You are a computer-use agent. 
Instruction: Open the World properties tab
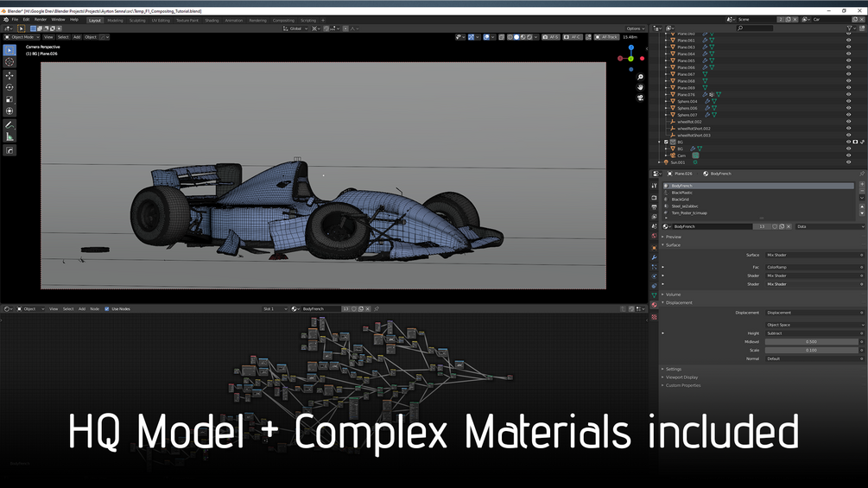point(655,236)
